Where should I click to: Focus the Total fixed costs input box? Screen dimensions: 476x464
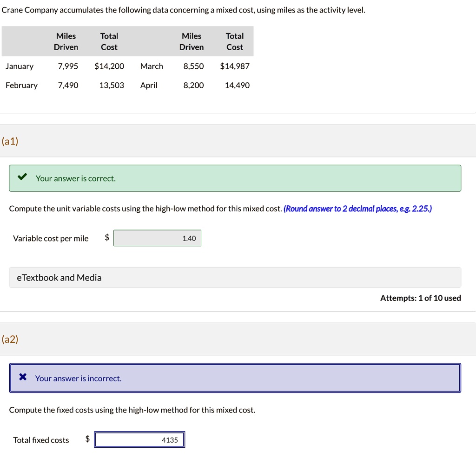click(139, 440)
